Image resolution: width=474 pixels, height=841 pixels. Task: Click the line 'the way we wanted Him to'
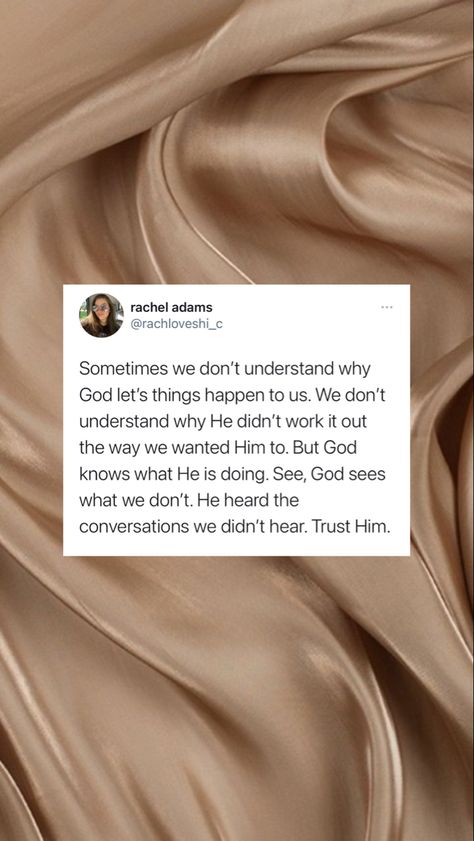218,447
